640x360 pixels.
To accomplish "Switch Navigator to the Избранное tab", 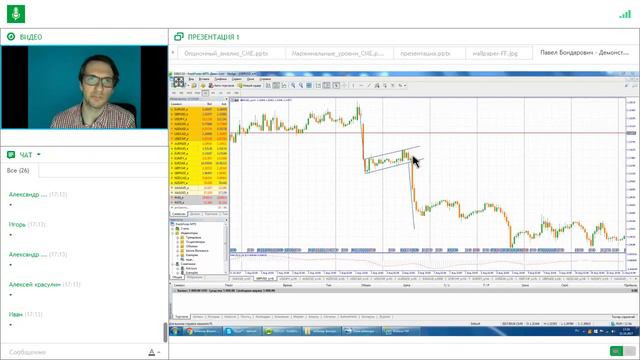I will 195,278.
